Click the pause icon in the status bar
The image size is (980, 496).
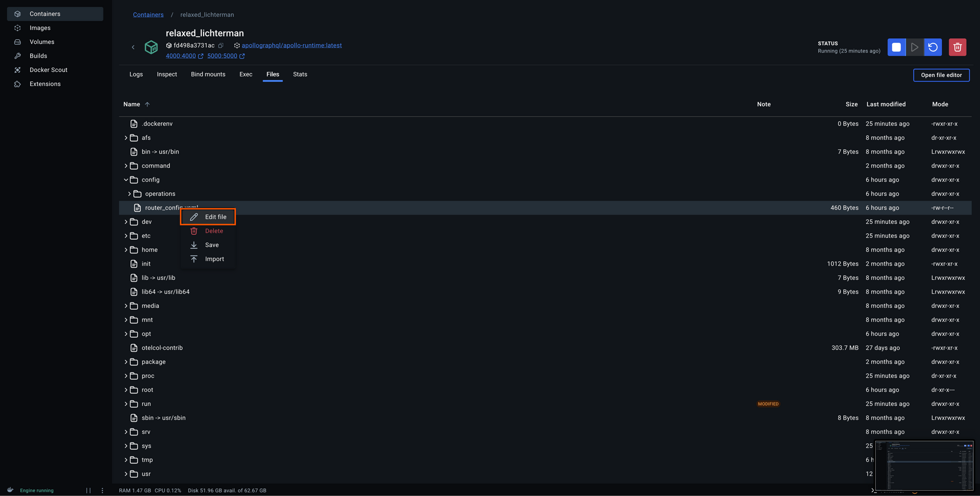88,490
